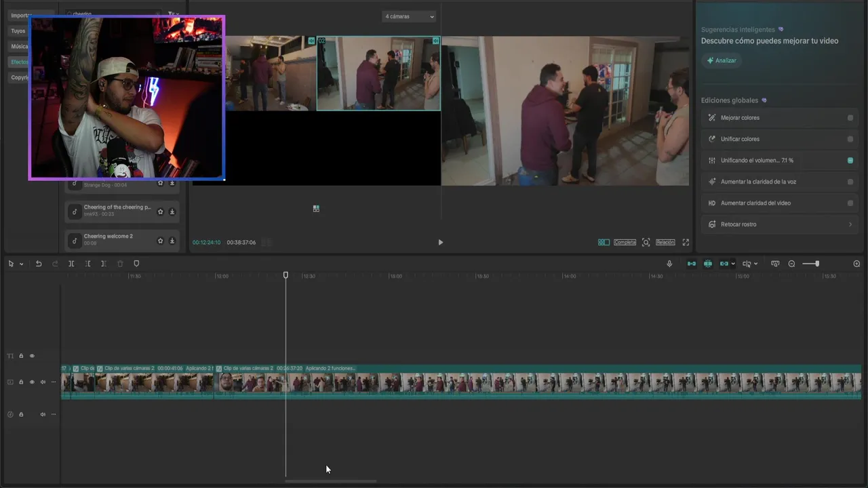Viewport: 868px width, 488px height.
Task: Click the playhead marker on ruler
Action: pyautogui.click(x=285, y=275)
